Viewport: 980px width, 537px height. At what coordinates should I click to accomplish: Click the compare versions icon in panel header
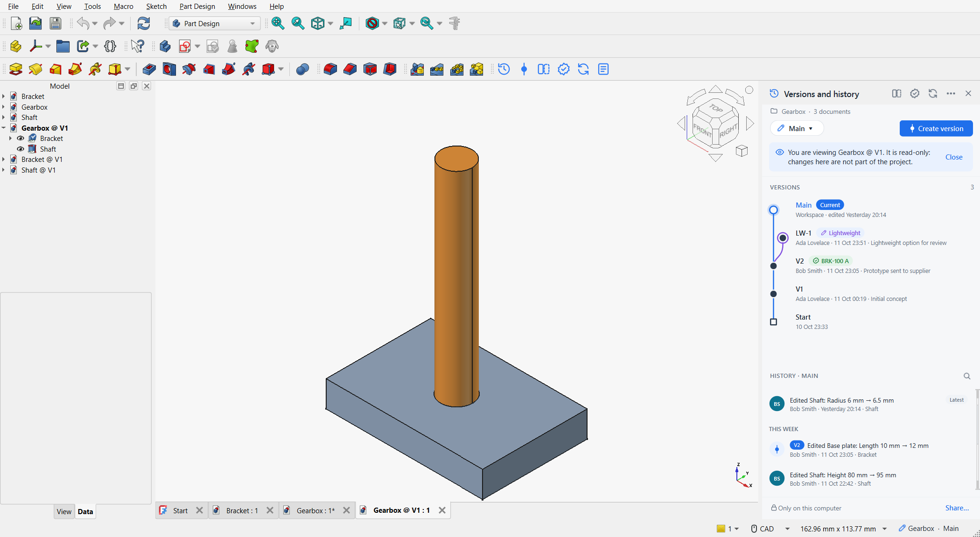[896, 94]
